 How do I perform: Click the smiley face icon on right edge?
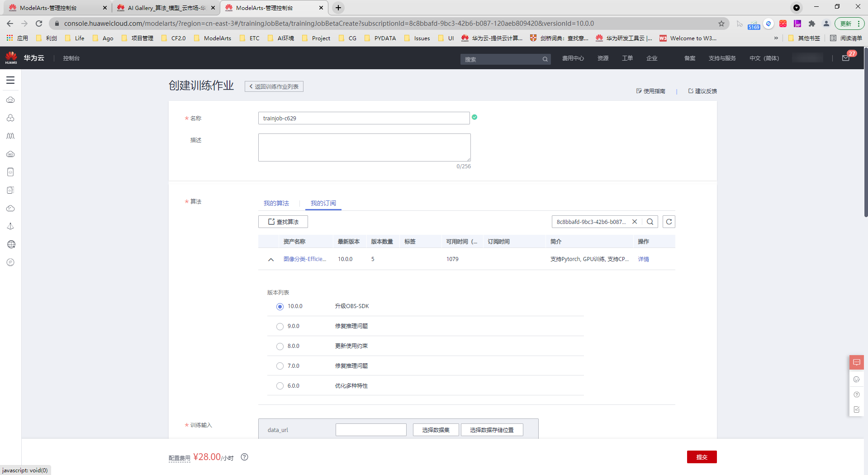[856, 380]
